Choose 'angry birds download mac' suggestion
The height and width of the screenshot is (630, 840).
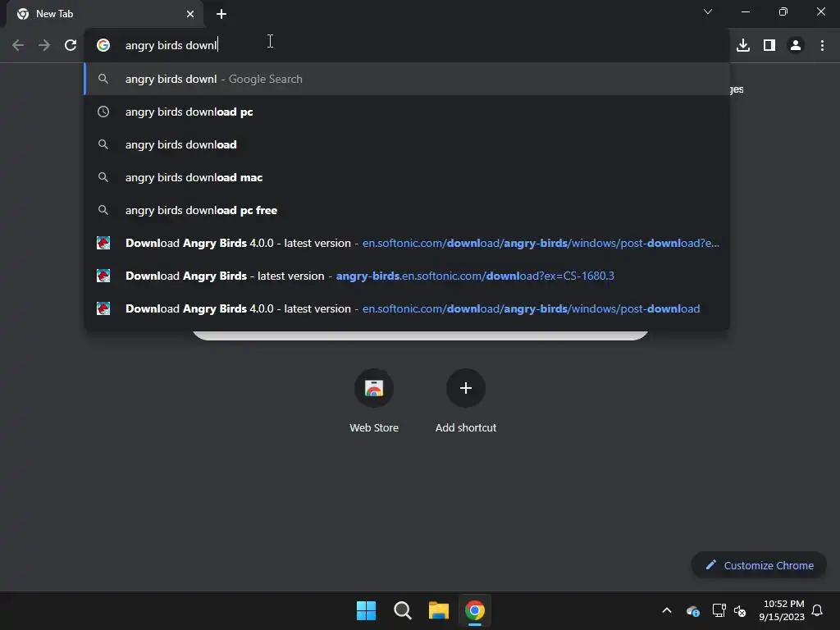coord(407,177)
